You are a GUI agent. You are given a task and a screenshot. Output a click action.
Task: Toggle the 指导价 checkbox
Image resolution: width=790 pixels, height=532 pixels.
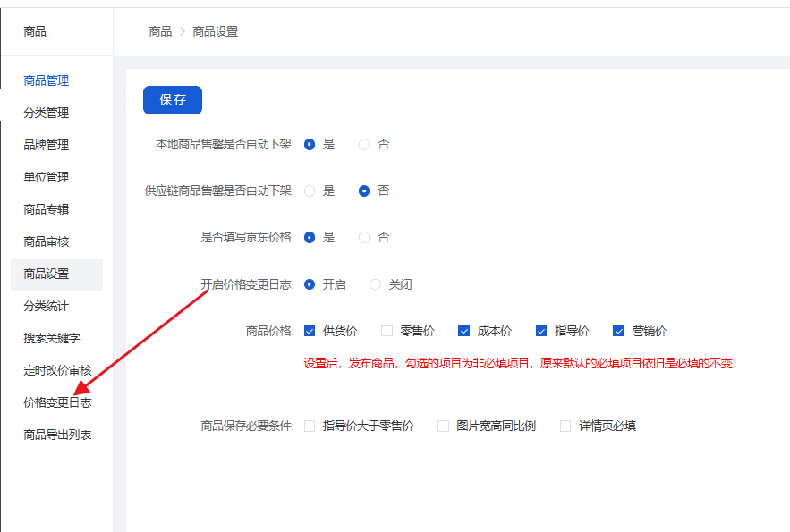pos(541,331)
